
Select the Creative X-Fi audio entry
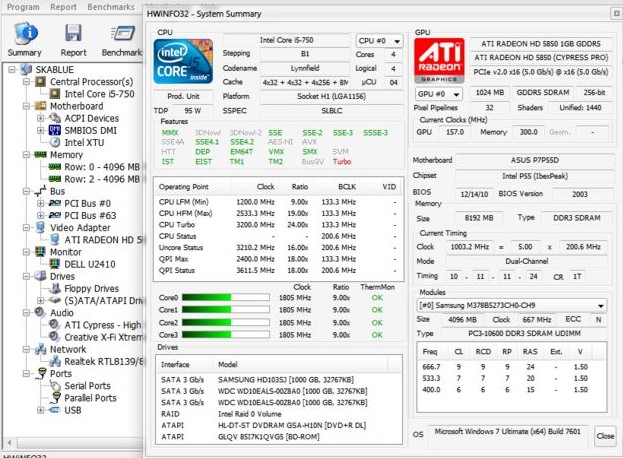tap(103, 337)
